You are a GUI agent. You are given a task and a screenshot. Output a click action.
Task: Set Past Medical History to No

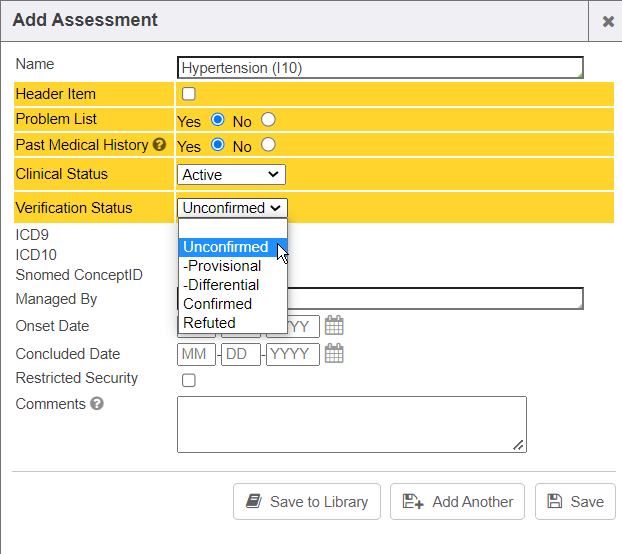268,145
